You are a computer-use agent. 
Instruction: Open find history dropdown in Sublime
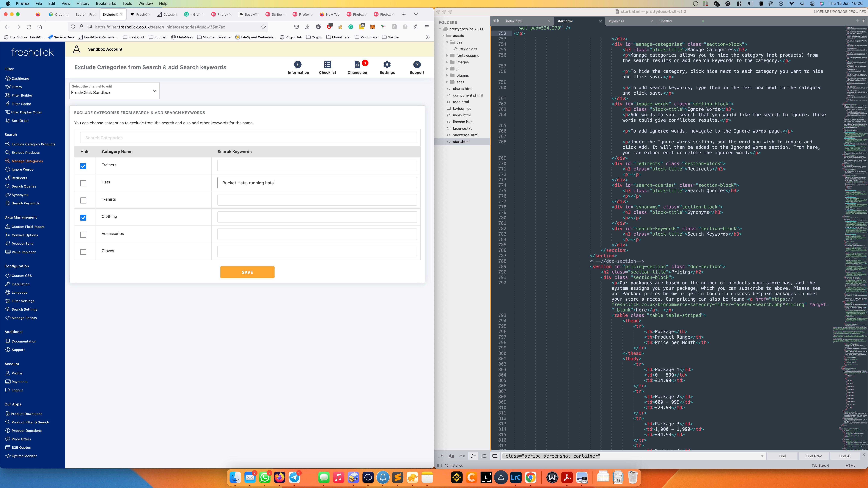[x=762, y=456]
